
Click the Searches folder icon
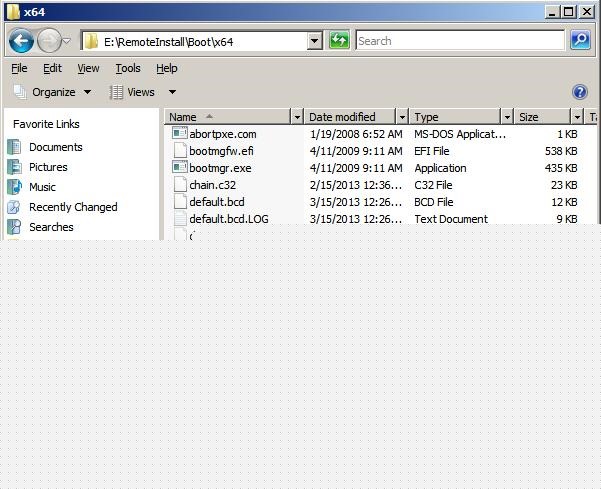pos(15,227)
